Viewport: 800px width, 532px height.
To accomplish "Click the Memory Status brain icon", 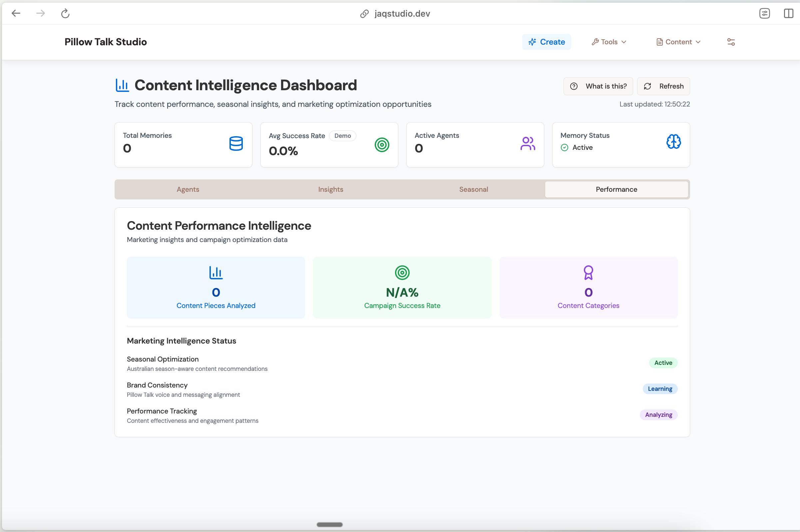I will point(673,142).
